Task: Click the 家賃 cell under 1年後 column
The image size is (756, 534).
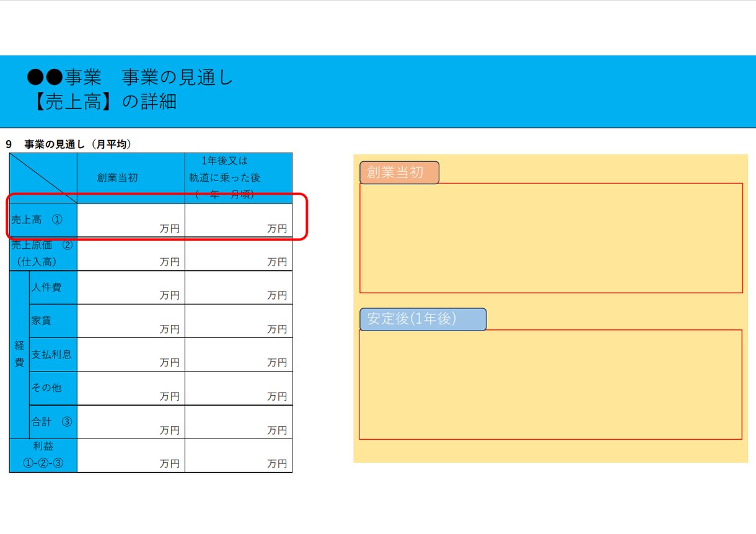Action: pos(239,321)
